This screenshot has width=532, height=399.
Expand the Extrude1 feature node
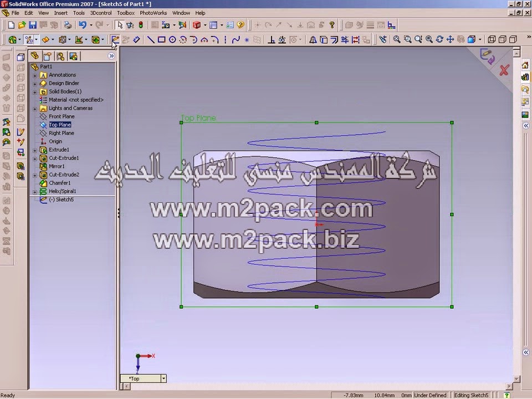(35, 150)
